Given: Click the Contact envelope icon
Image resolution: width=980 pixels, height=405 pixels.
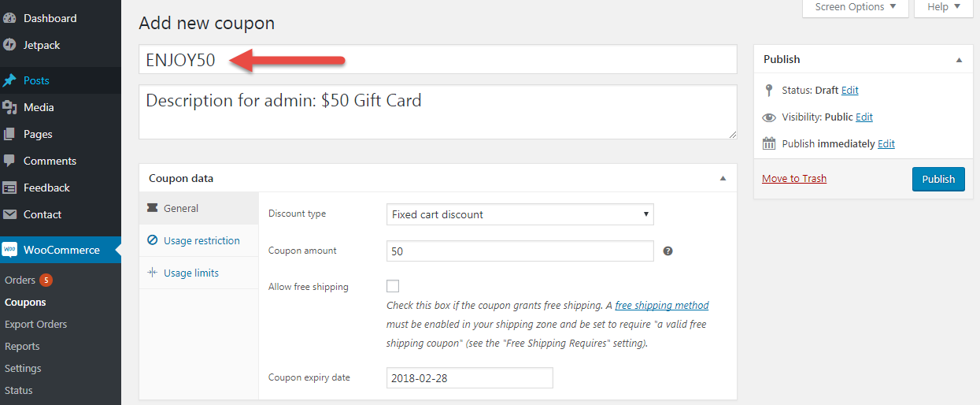Looking at the screenshot, I should (9, 214).
